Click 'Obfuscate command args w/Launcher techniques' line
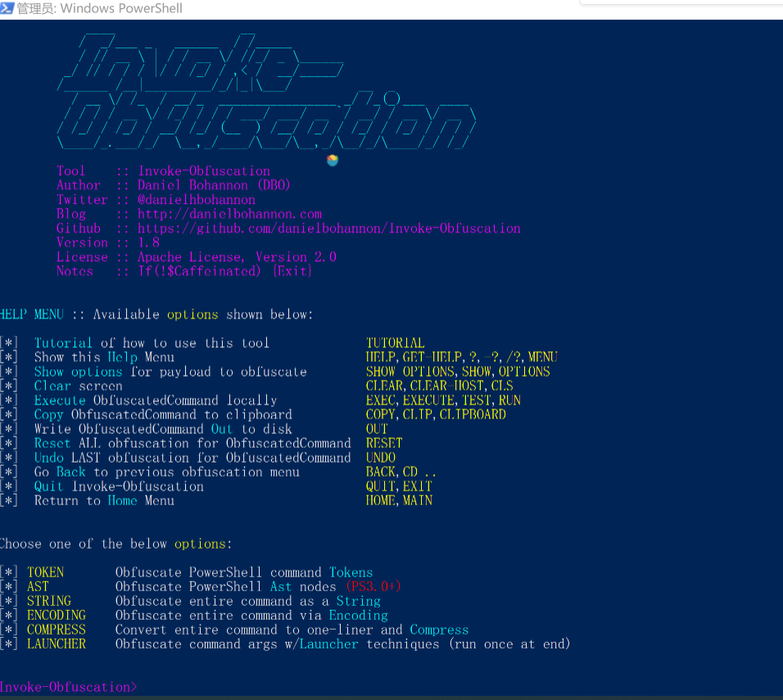This screenshot has height=700, width=783. (343, 644)
